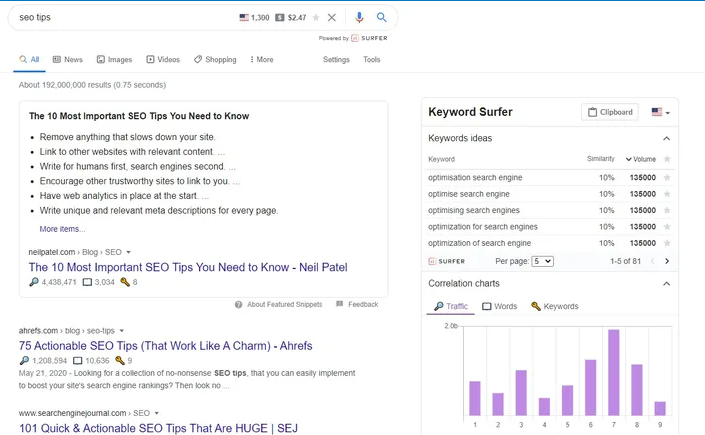Open search Tools
Image resolution: width=705 pixels, height=435 pixels.
(x=371, y=59)
